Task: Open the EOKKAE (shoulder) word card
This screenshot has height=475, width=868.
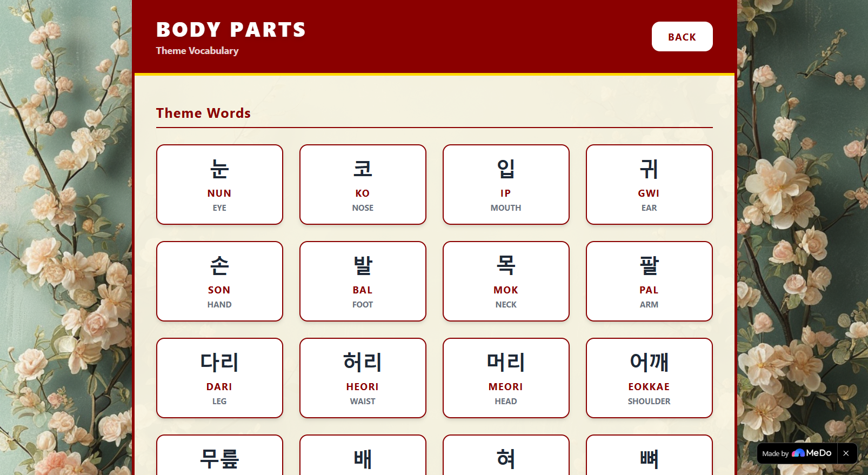Action: pos(649,378)
